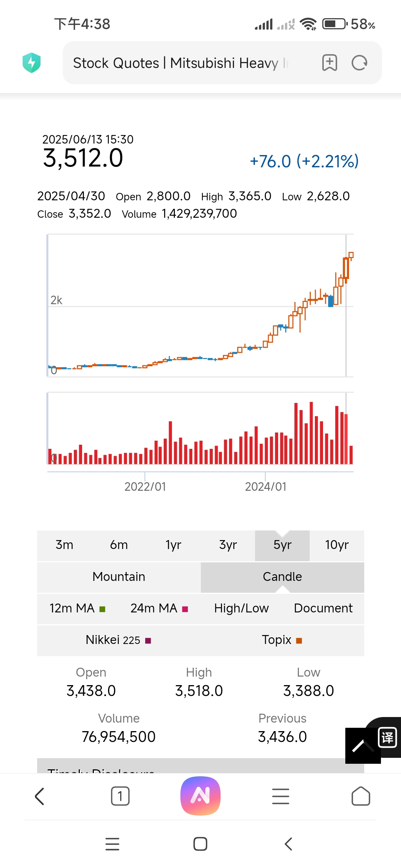The height and width of the screenshot is (868, 401).
Task: Select Candle chart type
Action: (282, 577)
